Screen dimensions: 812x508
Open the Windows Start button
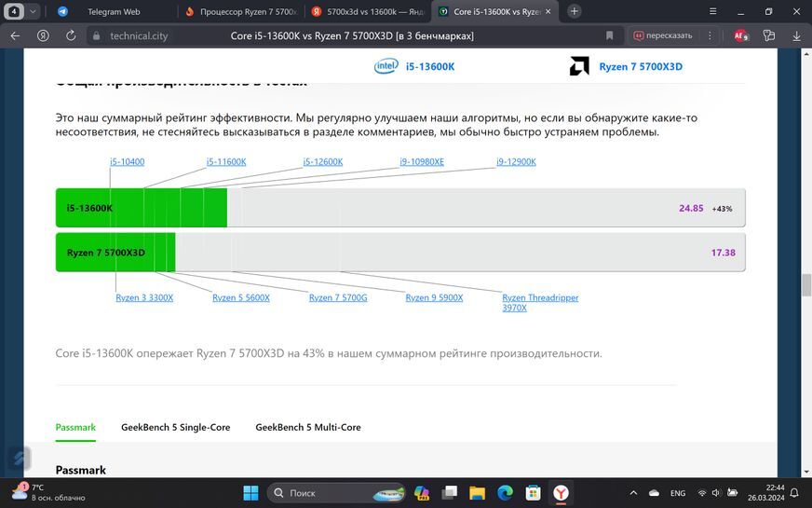click(250, 493)
